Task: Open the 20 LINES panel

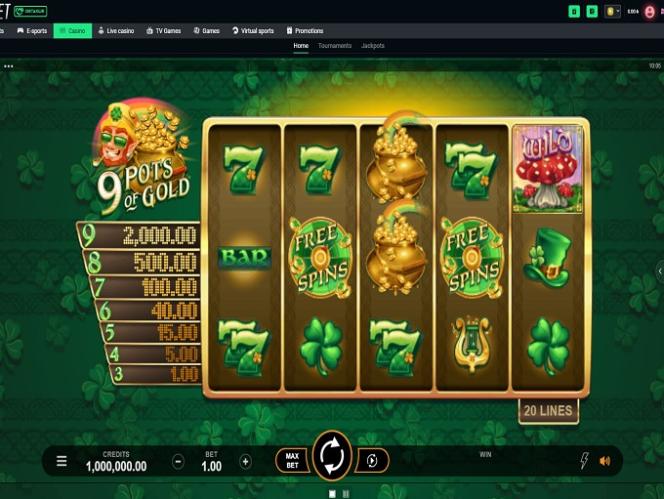Action: point(548,410)
